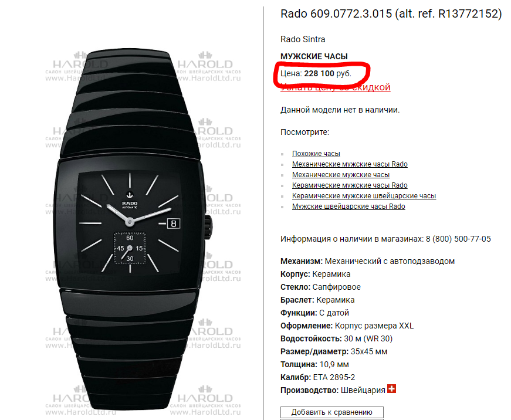Click the small seconds subdial on watch
This screenshot has width=511, height=420.
[130, 248]
